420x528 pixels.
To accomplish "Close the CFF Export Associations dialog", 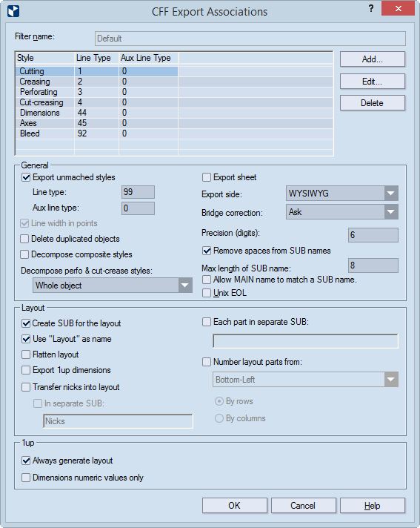I will coord(398,8).
